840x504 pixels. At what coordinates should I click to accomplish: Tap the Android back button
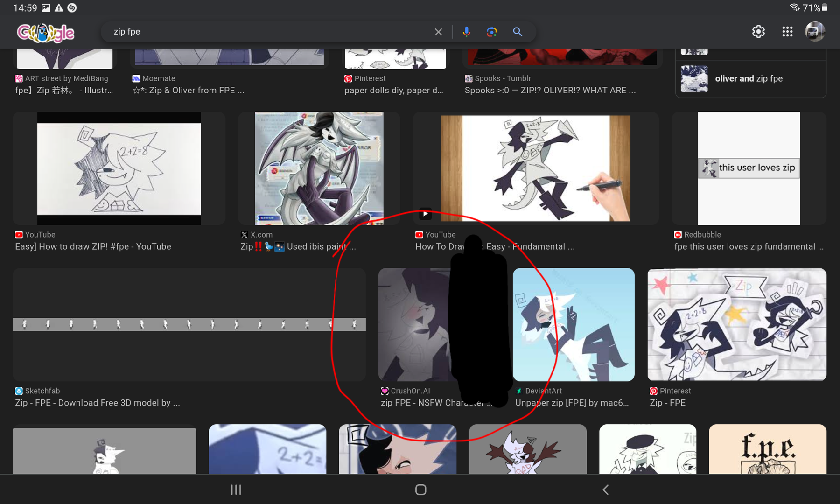(x=605, y=490)
